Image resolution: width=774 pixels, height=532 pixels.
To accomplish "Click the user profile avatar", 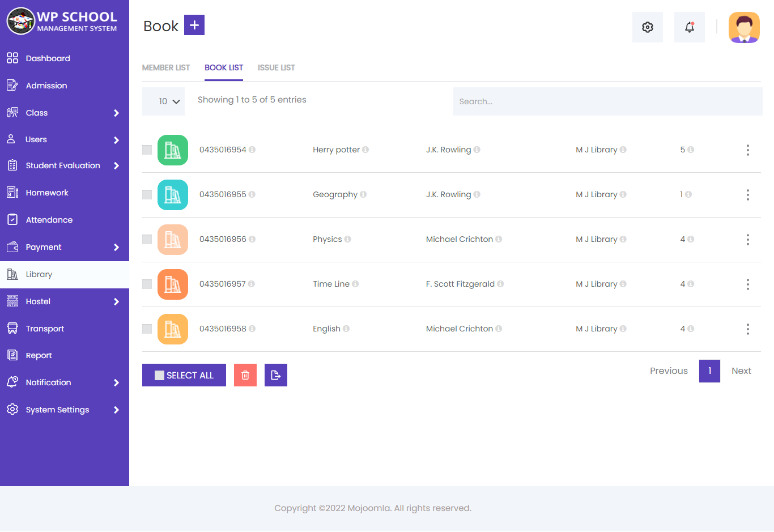I will point(744,27).
